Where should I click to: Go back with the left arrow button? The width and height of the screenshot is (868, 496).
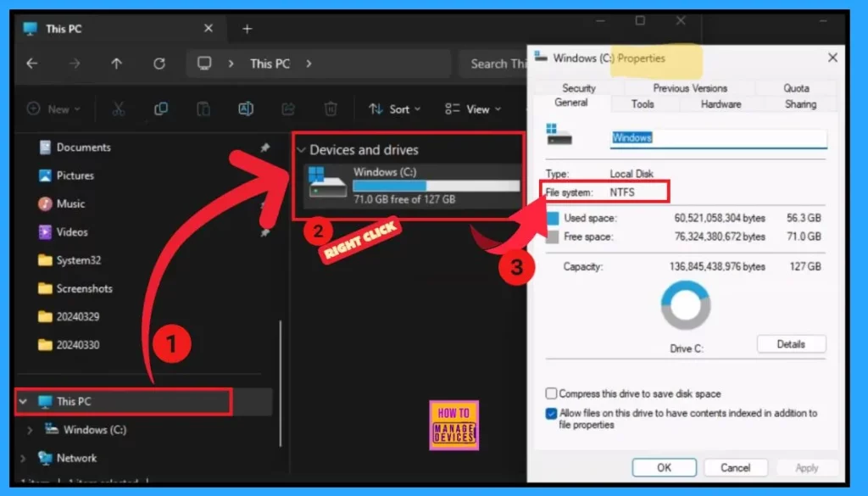tap(32, 64)
